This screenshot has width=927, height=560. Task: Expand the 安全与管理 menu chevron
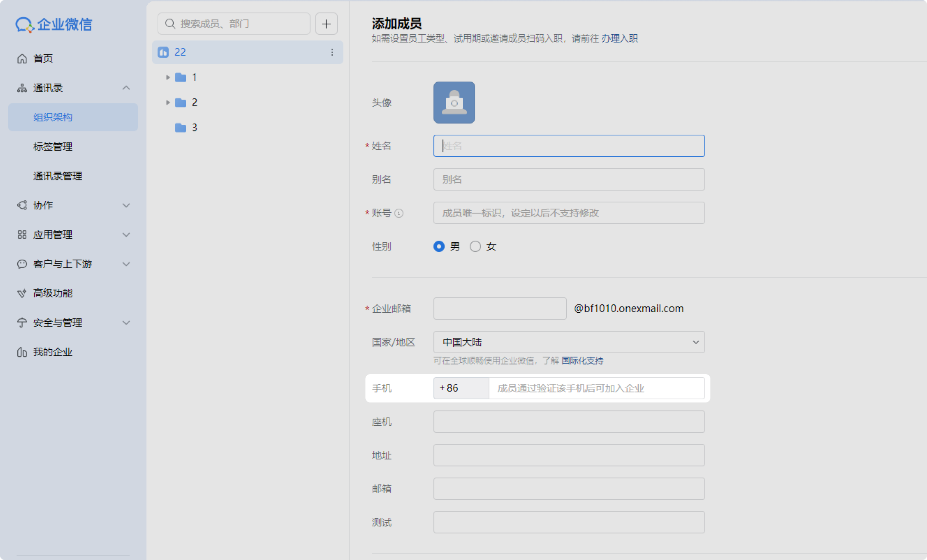point(126,323)
